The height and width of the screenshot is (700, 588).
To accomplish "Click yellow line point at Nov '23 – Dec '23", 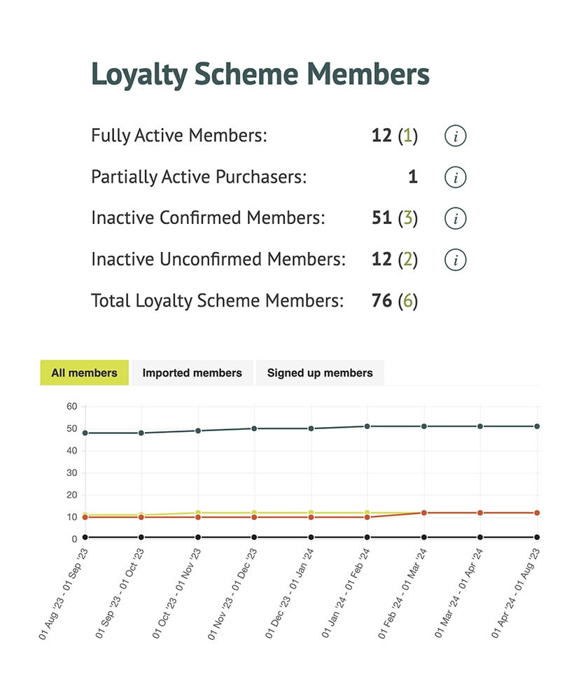I will pyautogui.click(x=254, y=513).
